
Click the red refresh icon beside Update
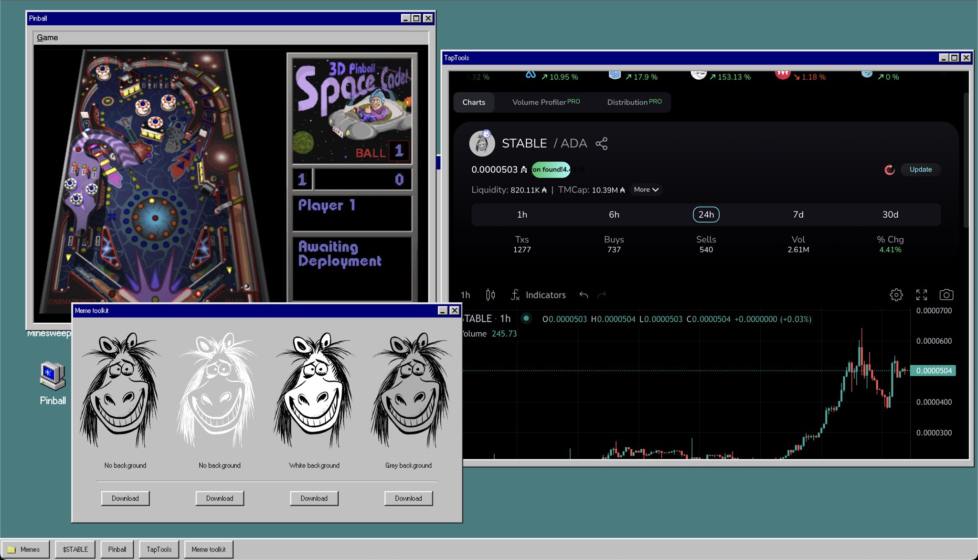point(889,169)
